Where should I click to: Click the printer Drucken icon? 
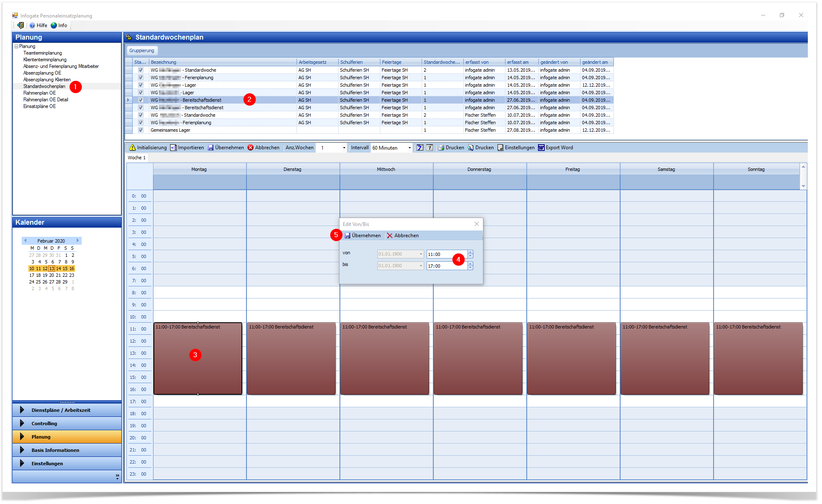[441, 148]
